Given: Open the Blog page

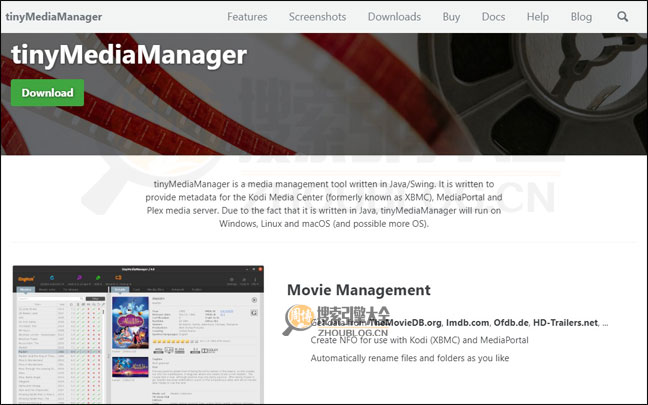Looking at the screenshot, I should 581,17.
